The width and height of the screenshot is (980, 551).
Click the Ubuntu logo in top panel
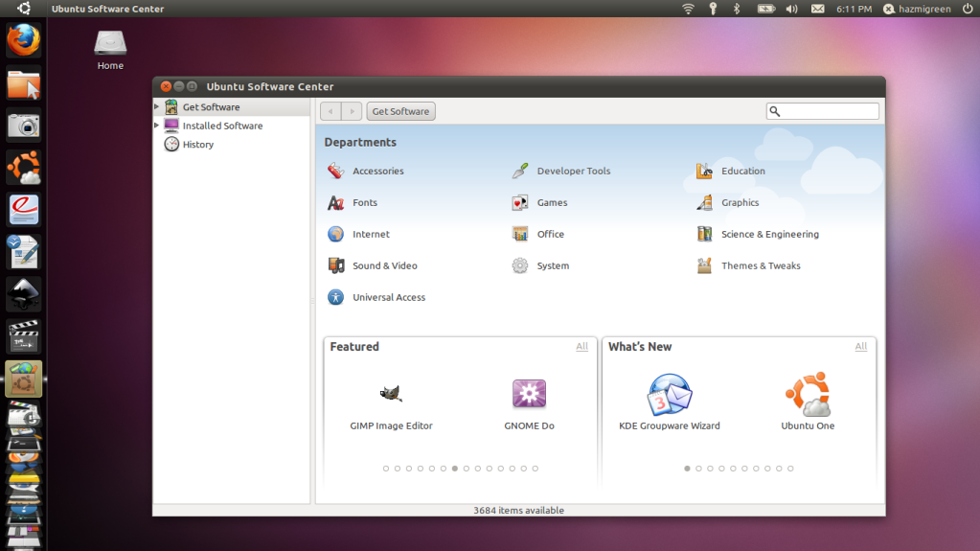pyautogui.click(x=24, y=9)
